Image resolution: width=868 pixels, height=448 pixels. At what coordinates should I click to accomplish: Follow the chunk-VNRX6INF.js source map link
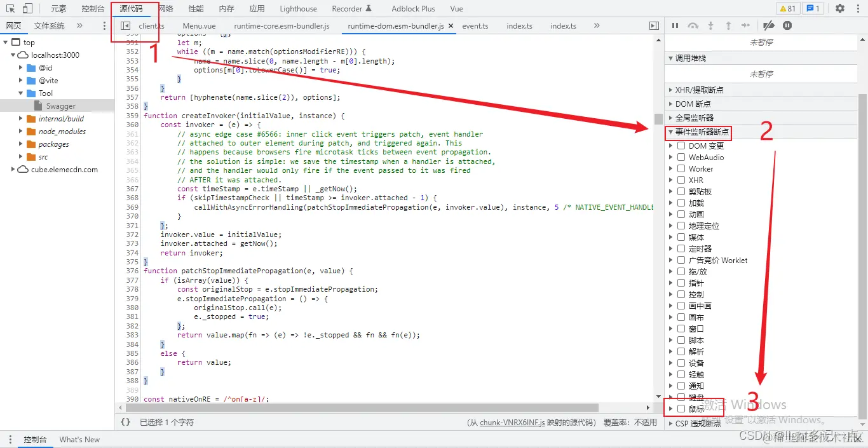(513, 422)
